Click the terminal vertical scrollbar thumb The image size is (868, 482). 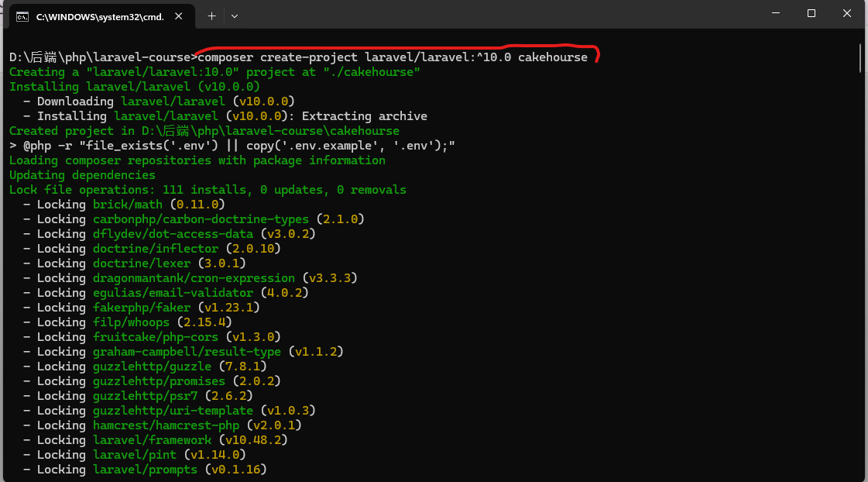(x=861, y=58)
